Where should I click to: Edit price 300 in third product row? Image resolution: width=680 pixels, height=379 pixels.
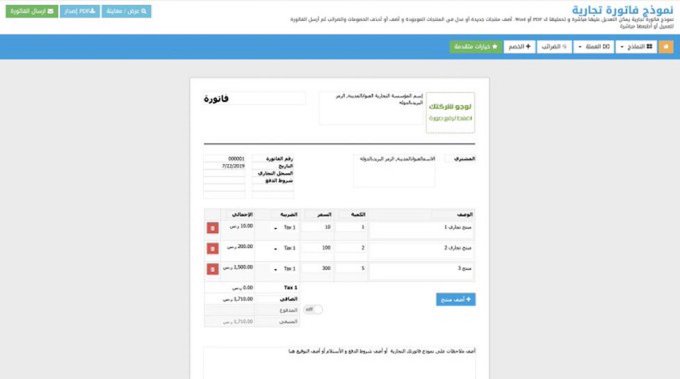317,268
